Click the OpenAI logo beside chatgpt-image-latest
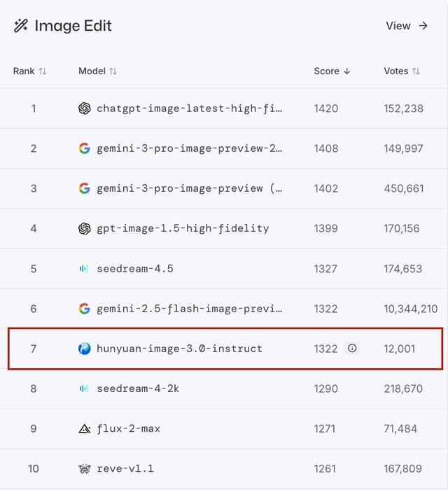This screenshot has height=490, width=448. click(85, 108)
